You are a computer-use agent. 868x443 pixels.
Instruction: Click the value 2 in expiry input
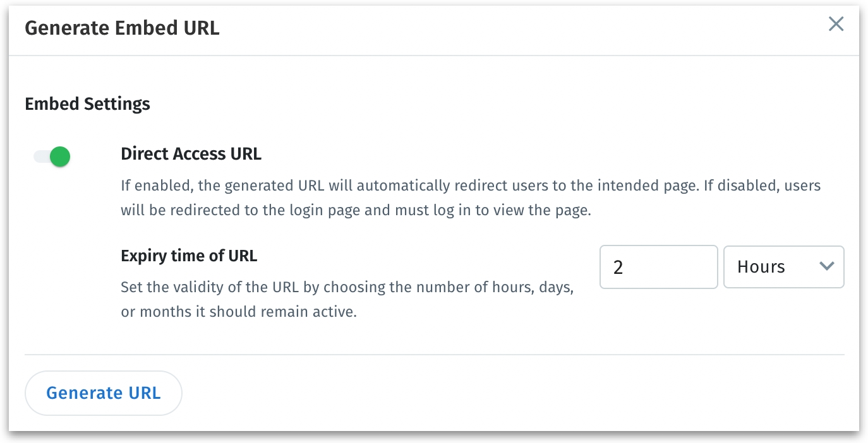tap(618, 268)
